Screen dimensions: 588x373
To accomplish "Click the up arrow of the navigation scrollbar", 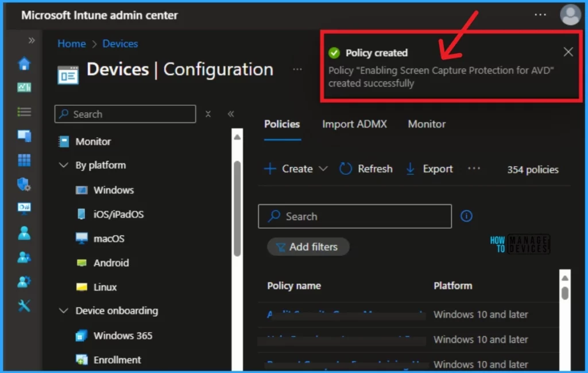I will pos(237,137).
